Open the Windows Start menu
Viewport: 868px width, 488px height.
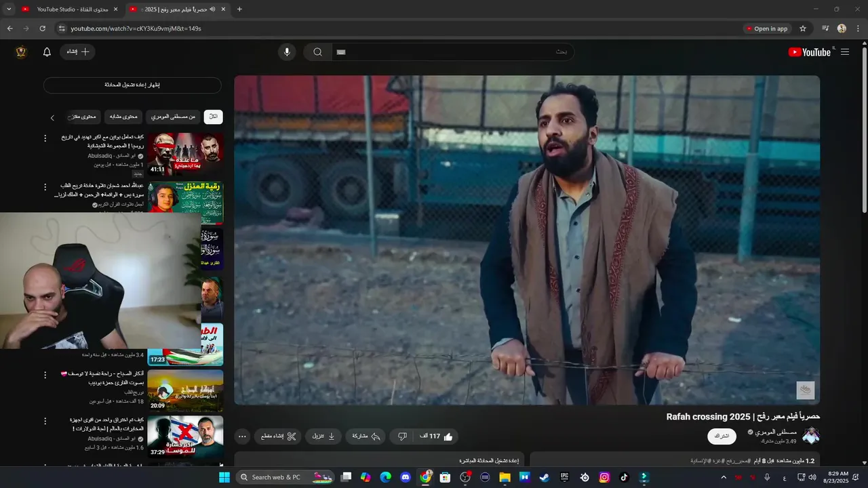click(224, 477)
